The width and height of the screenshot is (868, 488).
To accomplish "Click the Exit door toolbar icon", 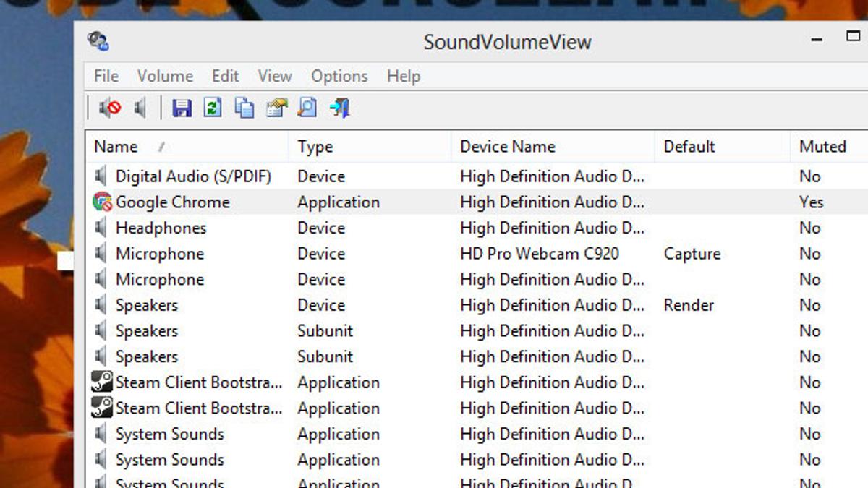I will click(339, 108).
